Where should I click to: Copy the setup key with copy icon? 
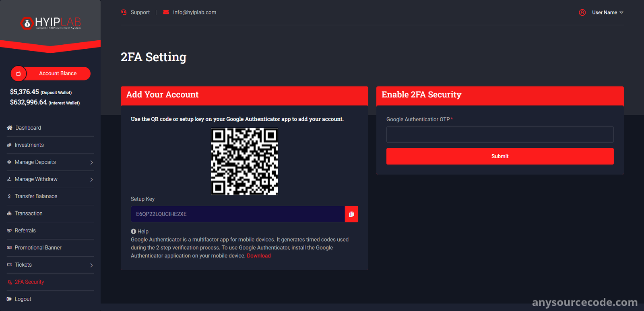[351, 214]
